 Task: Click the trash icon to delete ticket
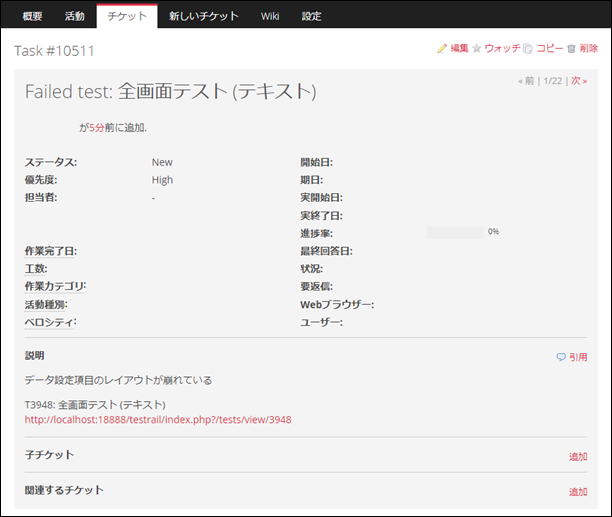point(571,48)
